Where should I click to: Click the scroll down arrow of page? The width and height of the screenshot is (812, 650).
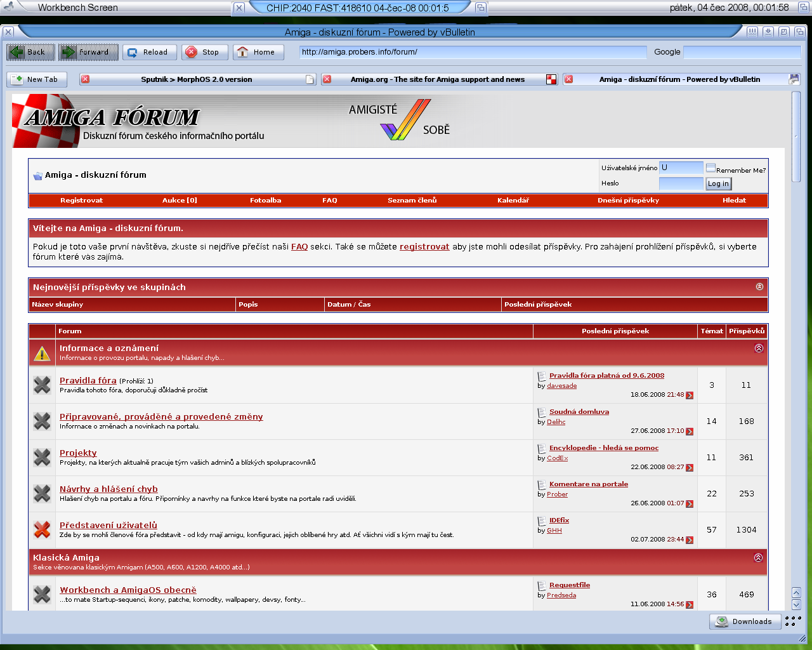(x=796, y=605)
